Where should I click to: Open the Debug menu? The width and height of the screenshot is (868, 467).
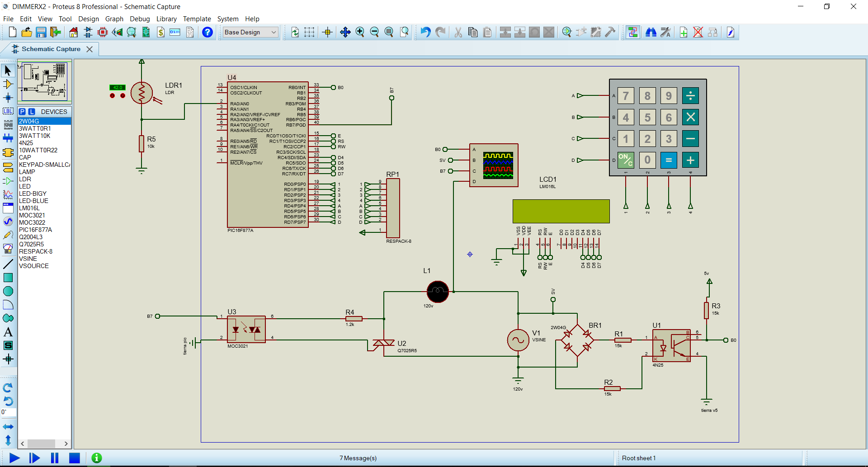(140, 19)
